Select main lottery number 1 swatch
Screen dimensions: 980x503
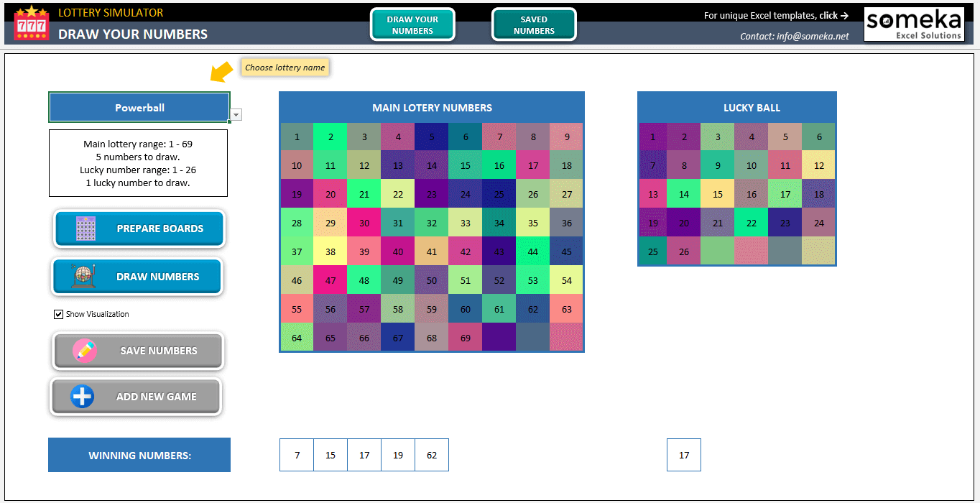click(x=297, y=137)
